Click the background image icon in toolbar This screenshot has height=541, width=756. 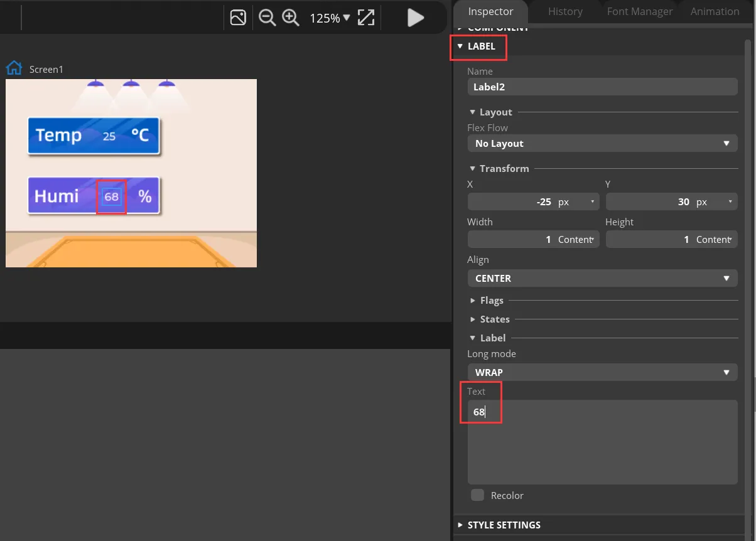click(x=238, y=18)
